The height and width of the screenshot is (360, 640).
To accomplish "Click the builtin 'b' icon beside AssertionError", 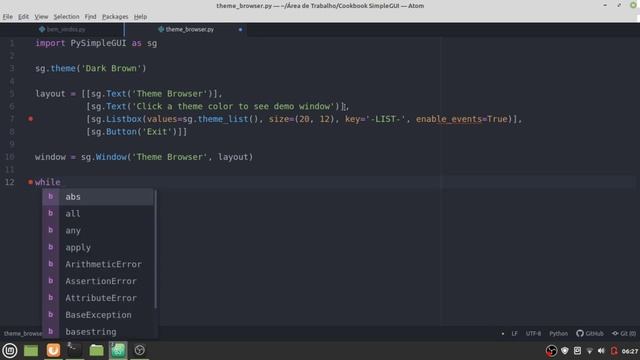I will pos(51,281).
